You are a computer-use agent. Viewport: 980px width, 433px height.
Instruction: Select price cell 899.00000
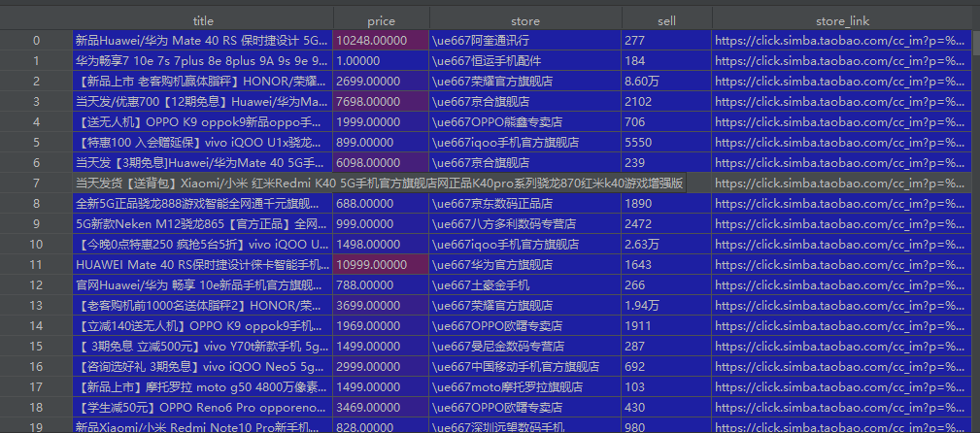tap(382, 143)
